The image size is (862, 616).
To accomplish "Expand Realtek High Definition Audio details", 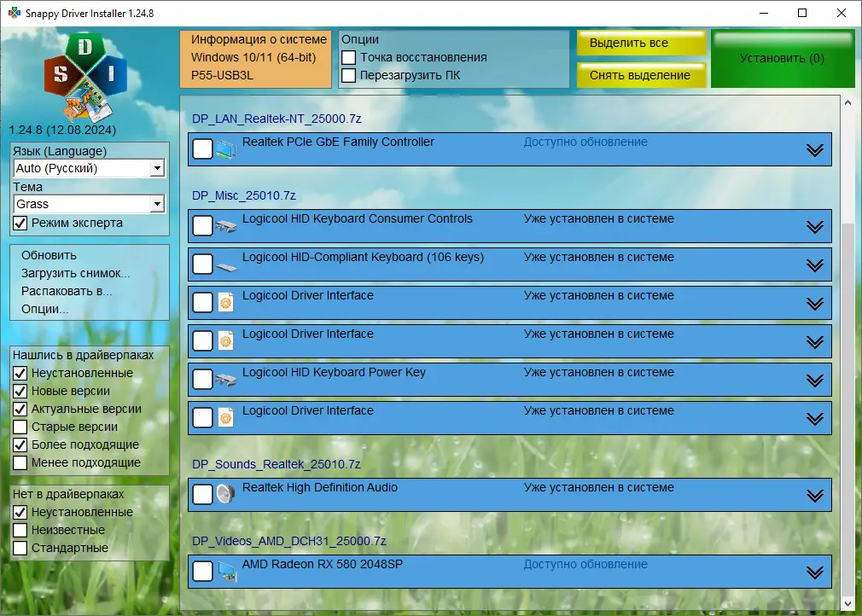I will coord(815,496).
